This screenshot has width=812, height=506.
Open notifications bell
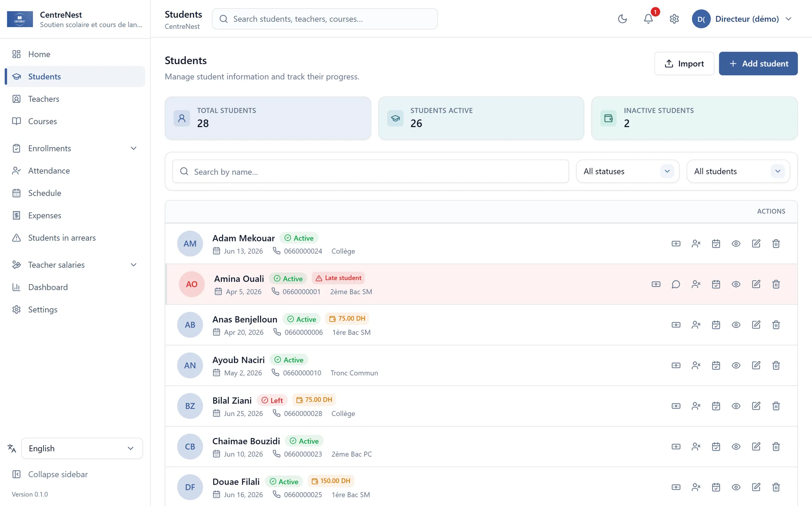pyautogui.click(x=648, y=19)
